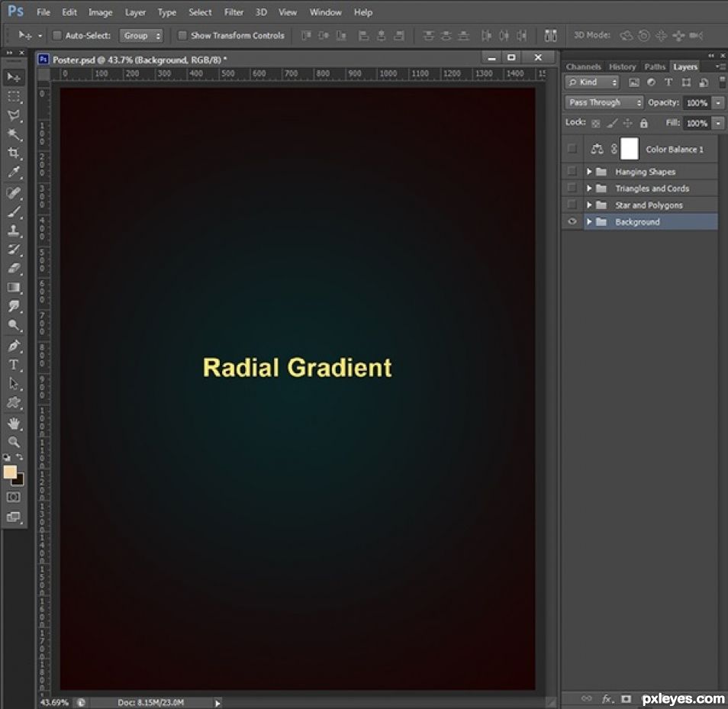Select the Magic Wand tool

coord(14,134)
